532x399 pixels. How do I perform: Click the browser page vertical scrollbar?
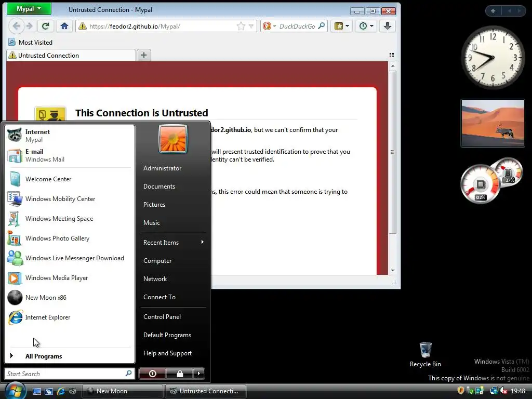(393, 152)
